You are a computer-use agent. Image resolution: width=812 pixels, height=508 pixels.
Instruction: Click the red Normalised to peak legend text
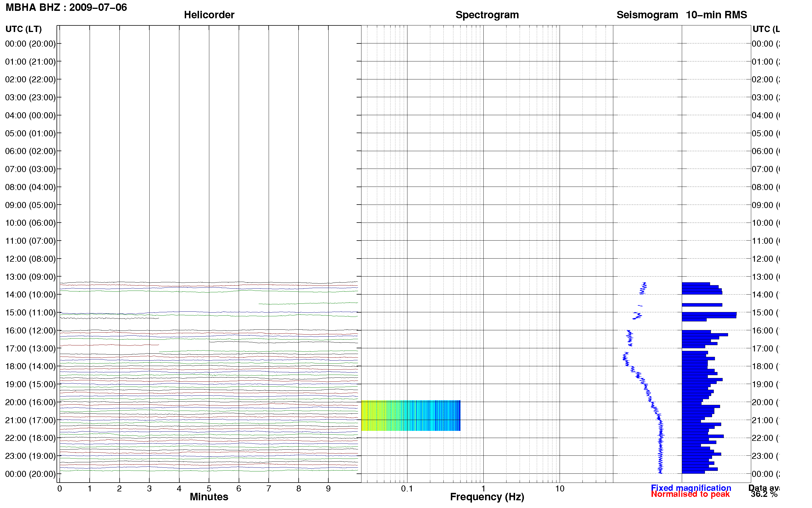point(690,494)
